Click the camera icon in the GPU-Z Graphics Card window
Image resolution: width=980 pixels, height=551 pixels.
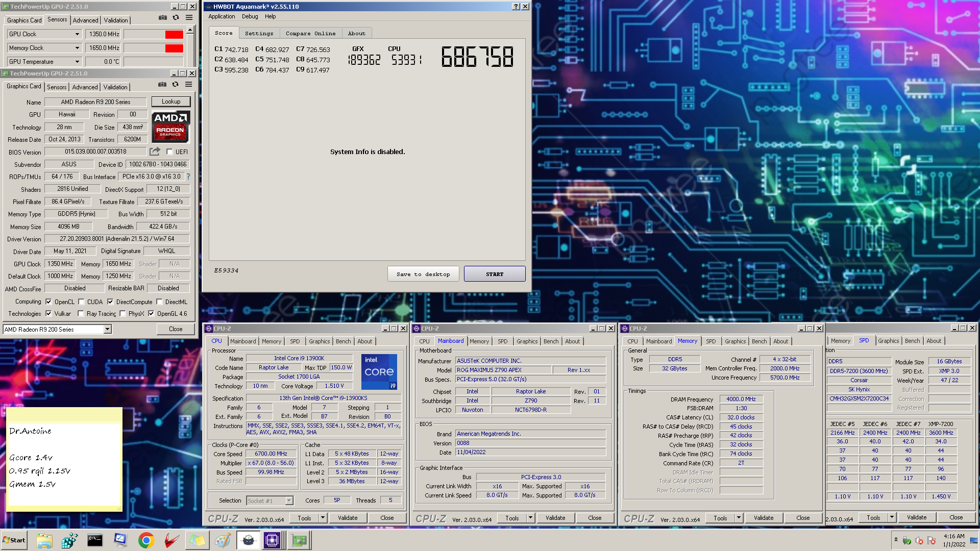pyautogui.click(x=162, y=85)
